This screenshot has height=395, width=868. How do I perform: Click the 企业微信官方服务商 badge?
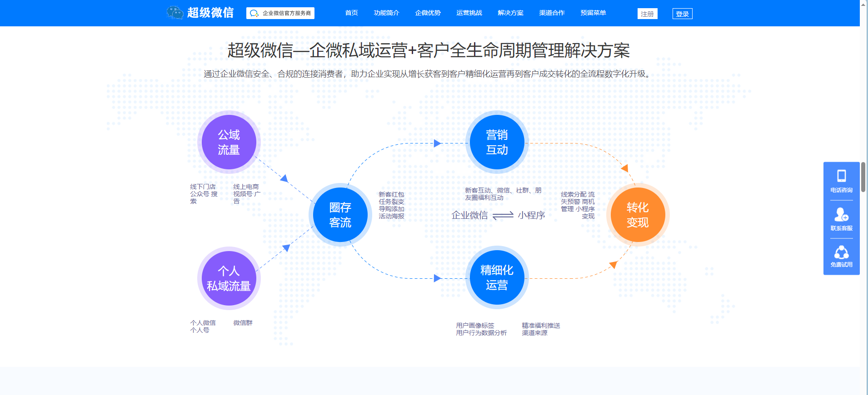pyautogui.click(x=280, y=13)
